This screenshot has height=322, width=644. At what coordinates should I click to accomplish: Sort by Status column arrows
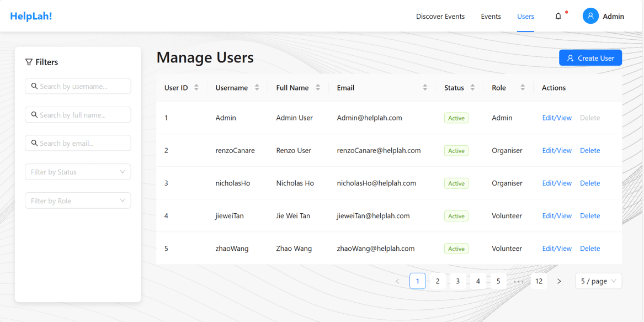(473, 88)
